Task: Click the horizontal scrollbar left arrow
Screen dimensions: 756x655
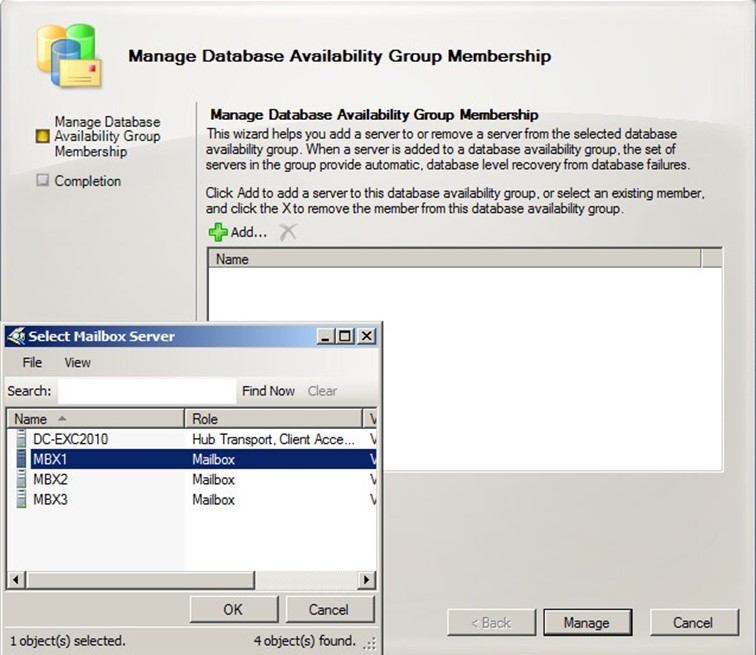Action: coord(16,579)
